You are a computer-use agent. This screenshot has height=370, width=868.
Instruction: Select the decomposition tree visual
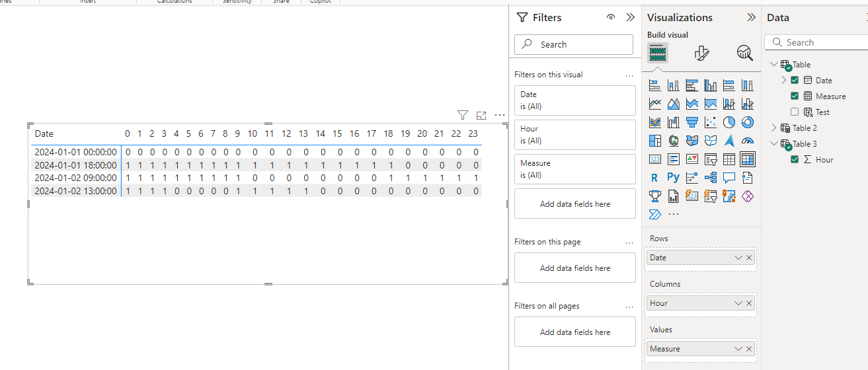click(711, 178)
